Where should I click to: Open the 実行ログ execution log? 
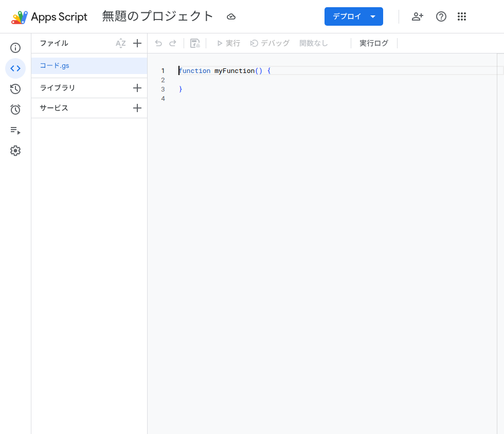[374, 43]
